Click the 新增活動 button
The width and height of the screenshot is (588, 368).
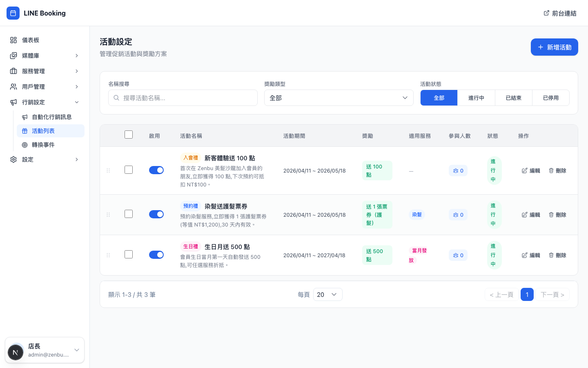click(x=554, y=47)
